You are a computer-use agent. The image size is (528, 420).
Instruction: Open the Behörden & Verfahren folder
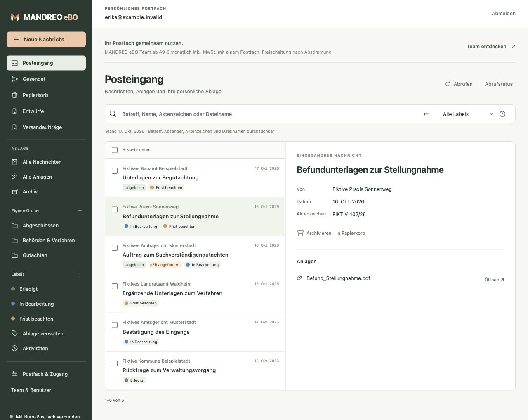pos(46,240)
